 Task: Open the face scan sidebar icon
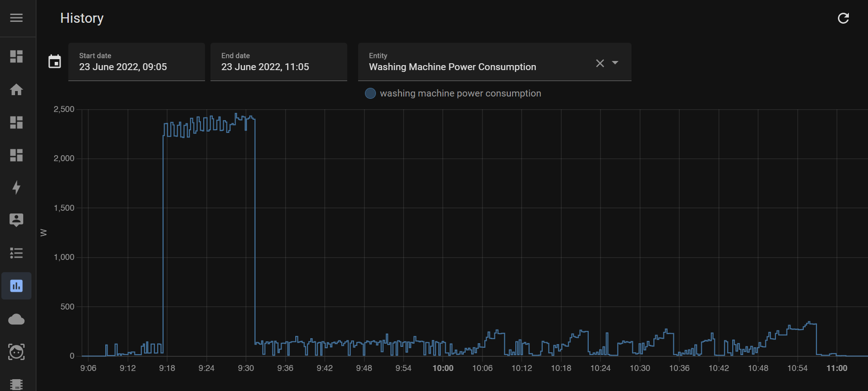(16, 352)
